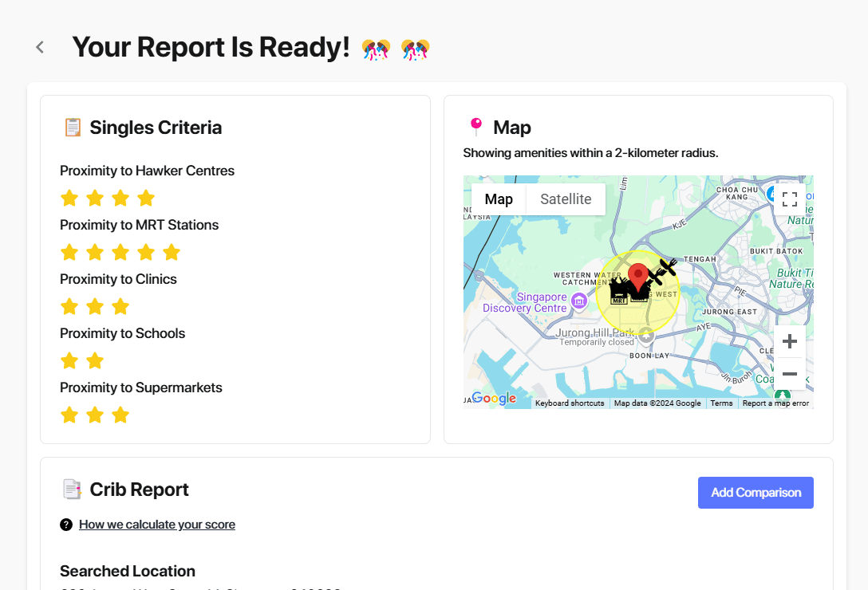Click the Crib Report heading

(139, 490)
